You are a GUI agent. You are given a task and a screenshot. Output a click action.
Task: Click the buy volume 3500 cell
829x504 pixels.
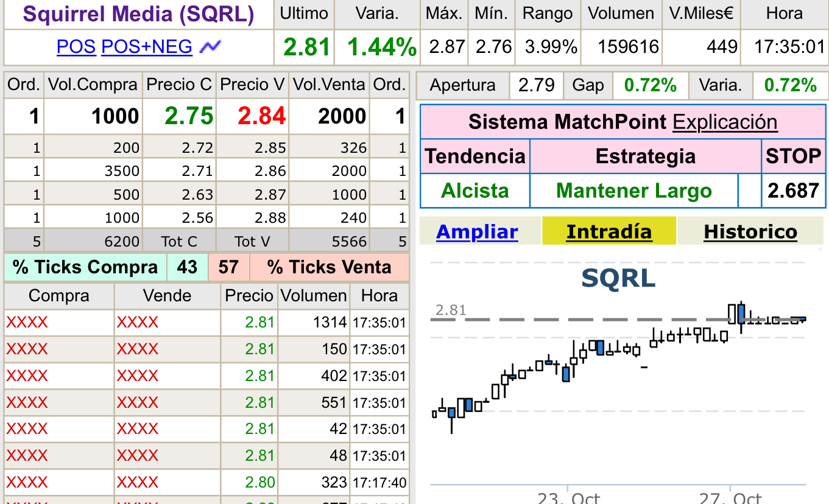point(93,171)
